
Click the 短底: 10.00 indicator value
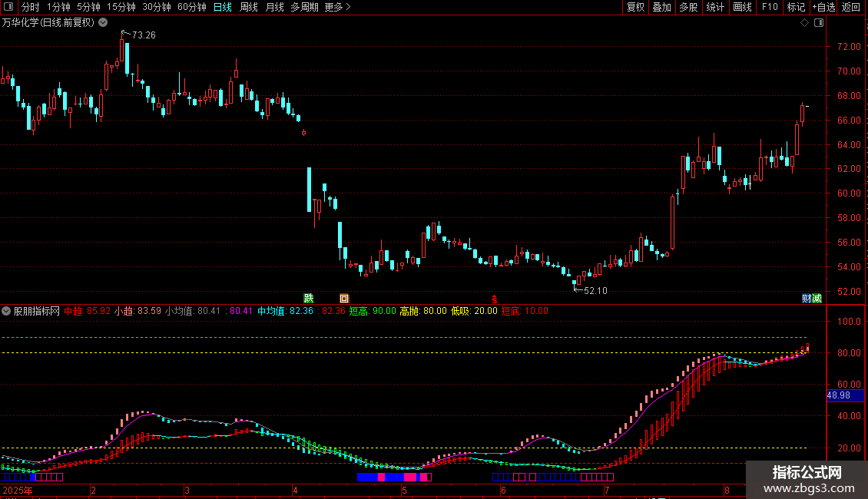(525, 311)
